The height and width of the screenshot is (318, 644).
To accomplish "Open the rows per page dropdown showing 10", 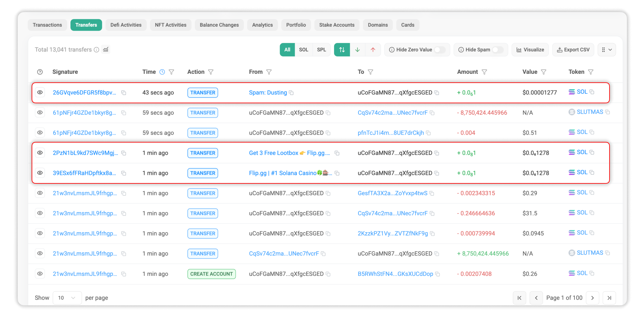I will [67, 298].
